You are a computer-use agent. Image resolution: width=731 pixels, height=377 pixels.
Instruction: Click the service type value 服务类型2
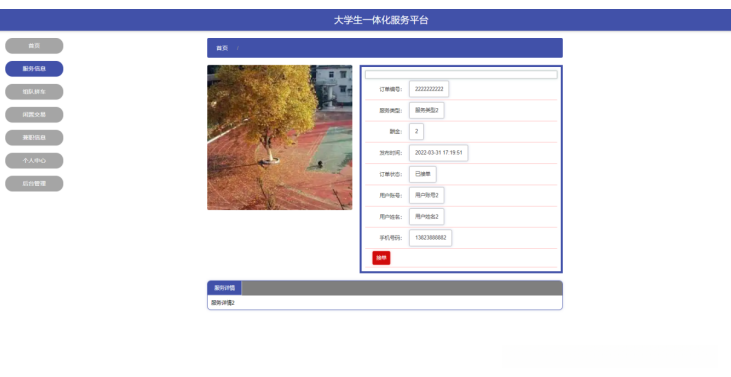(x=427, y=110)
